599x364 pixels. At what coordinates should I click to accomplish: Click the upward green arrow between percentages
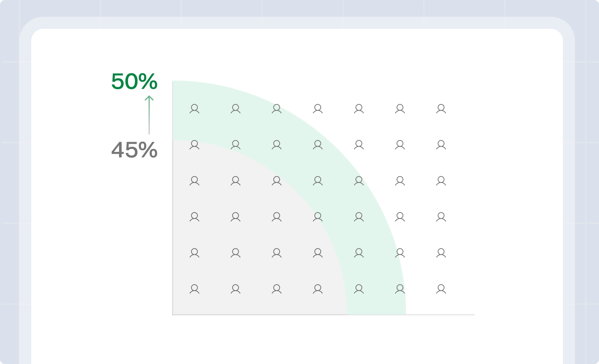pos(149,115)
